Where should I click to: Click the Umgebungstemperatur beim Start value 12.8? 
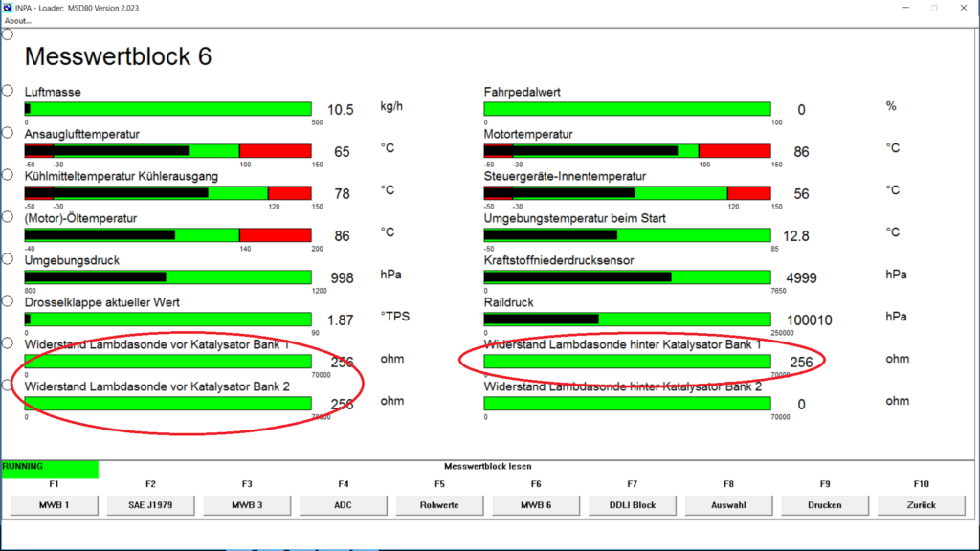[796, 236]
